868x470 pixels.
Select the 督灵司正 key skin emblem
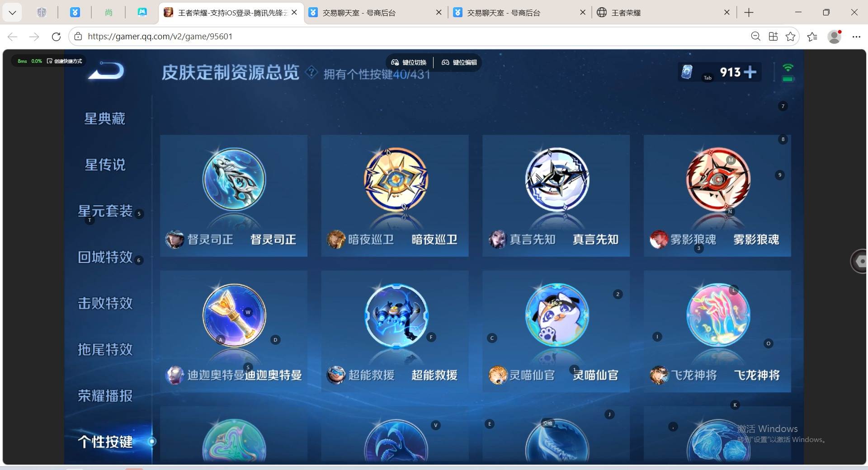(x=234, y=179)
